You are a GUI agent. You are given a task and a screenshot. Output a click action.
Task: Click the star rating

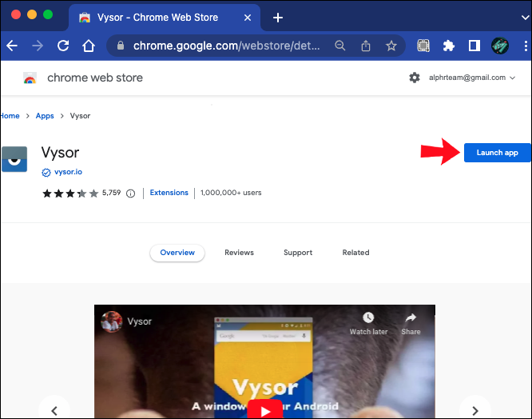70,194
